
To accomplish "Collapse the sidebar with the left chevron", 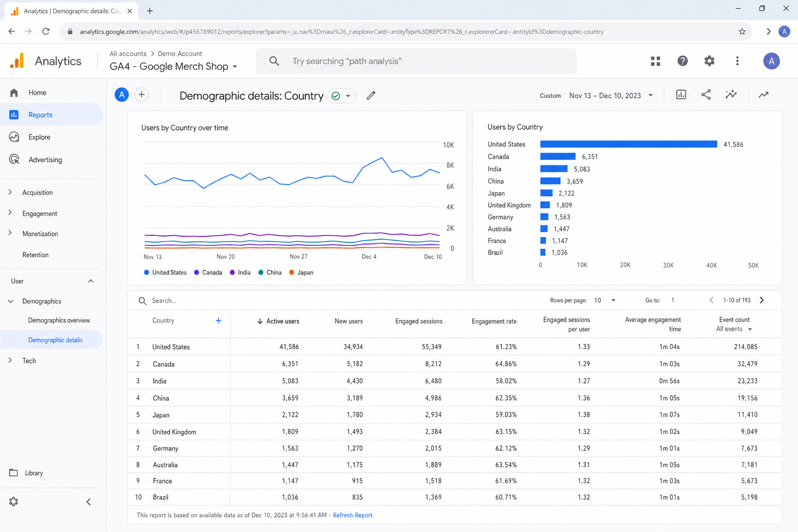I will click(88, 502).
